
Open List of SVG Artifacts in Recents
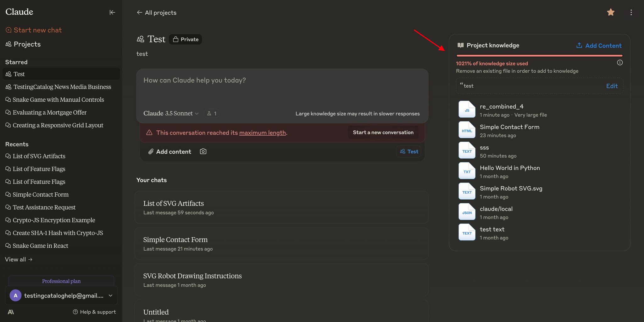[x=35, y=156]
